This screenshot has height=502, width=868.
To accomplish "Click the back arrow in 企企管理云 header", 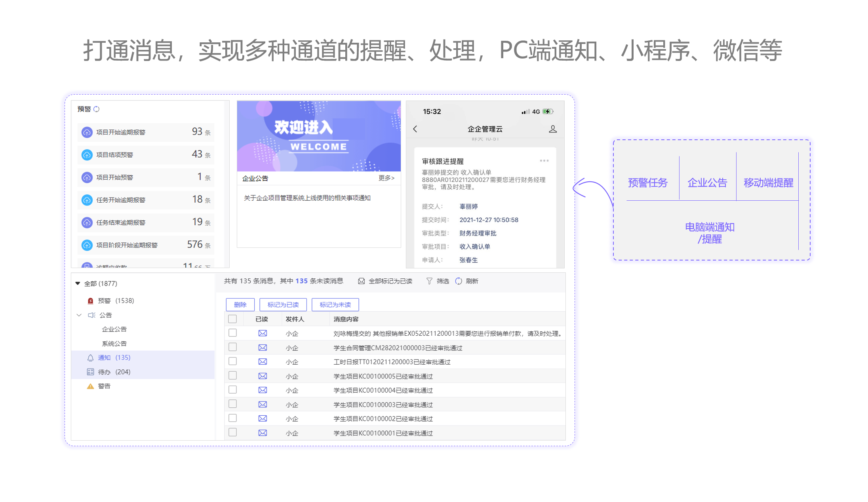I will 415,129.
